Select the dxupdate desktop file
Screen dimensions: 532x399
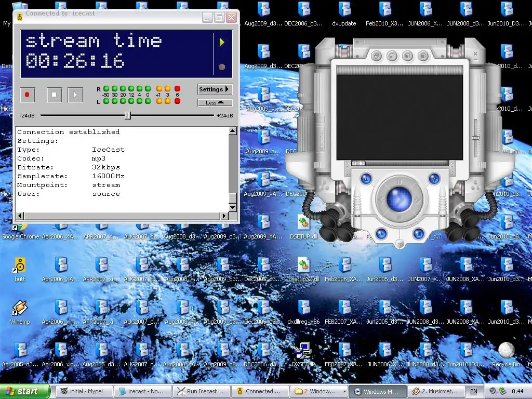(x=344, y=14)
